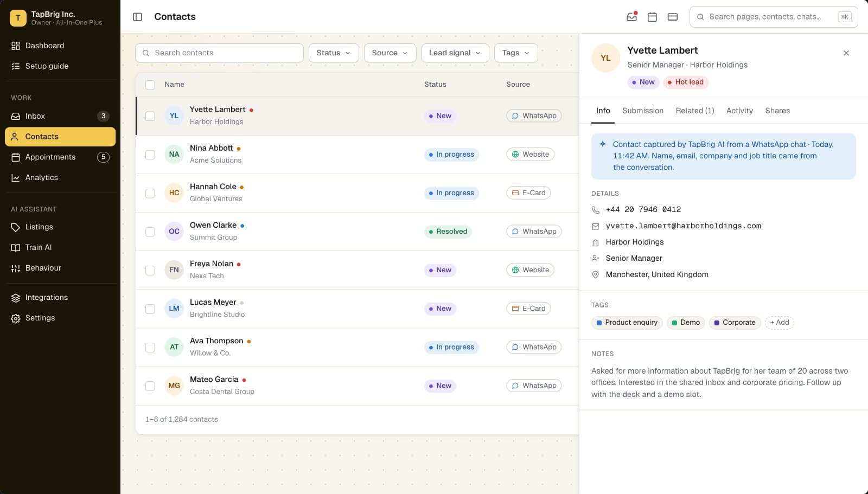Switch to the Submission tab
This screenshot has width=868, height=494.
tap(643, 111)
